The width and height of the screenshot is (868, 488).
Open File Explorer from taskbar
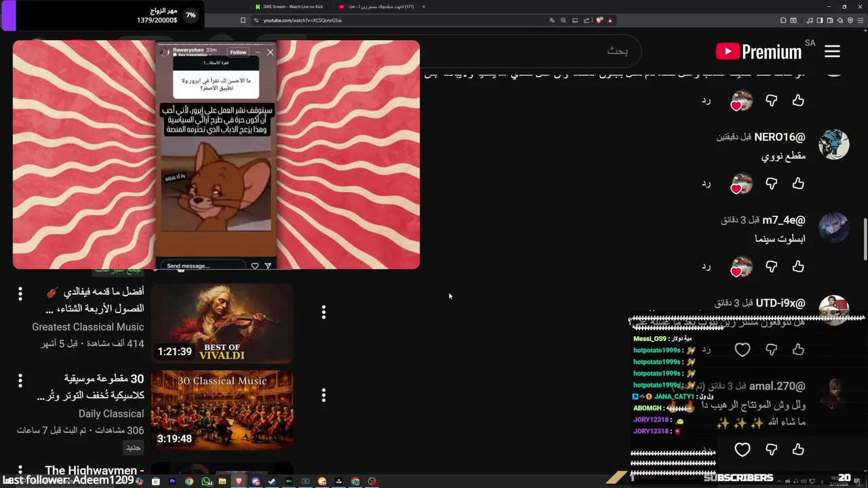tap(222, 481)
